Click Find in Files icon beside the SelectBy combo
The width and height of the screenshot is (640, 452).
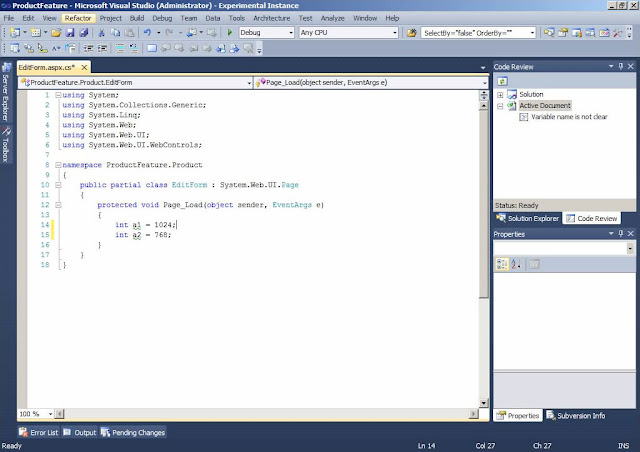(411, 33)
